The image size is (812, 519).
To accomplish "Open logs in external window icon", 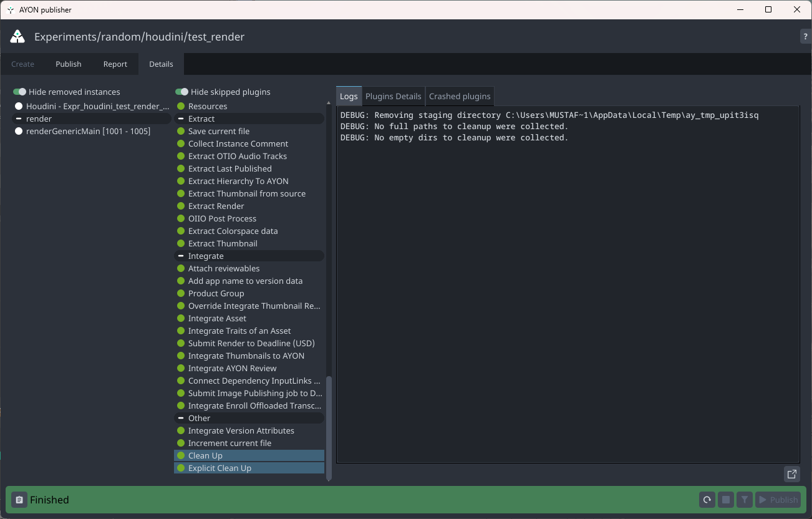I will click(x=791, y=474).
